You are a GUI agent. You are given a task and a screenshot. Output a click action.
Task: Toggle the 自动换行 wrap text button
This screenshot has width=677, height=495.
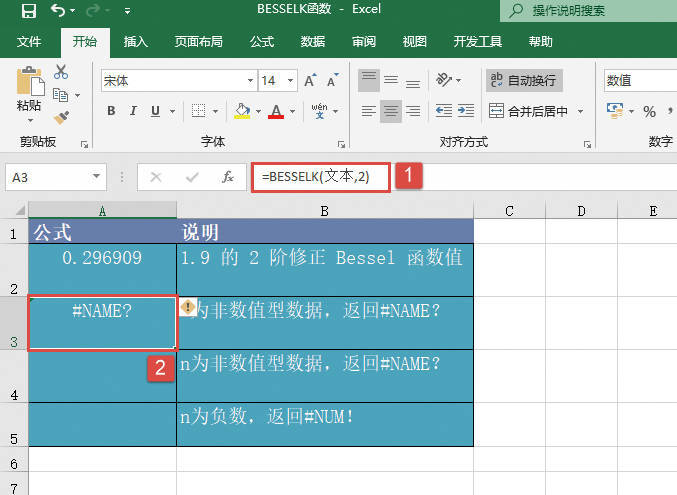[524, 80]
